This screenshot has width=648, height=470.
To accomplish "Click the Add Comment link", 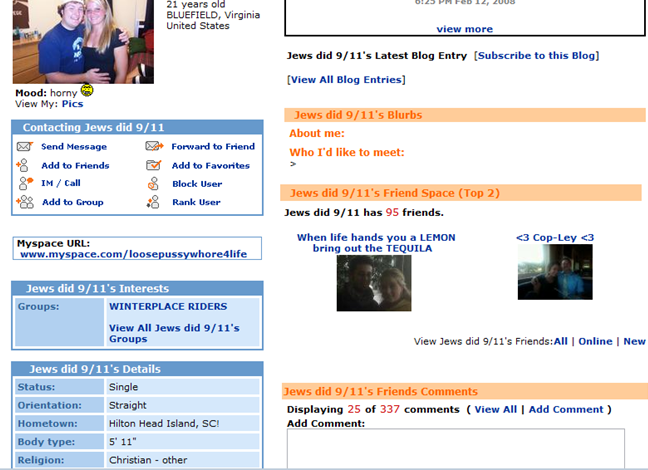I will click(566, 409).
